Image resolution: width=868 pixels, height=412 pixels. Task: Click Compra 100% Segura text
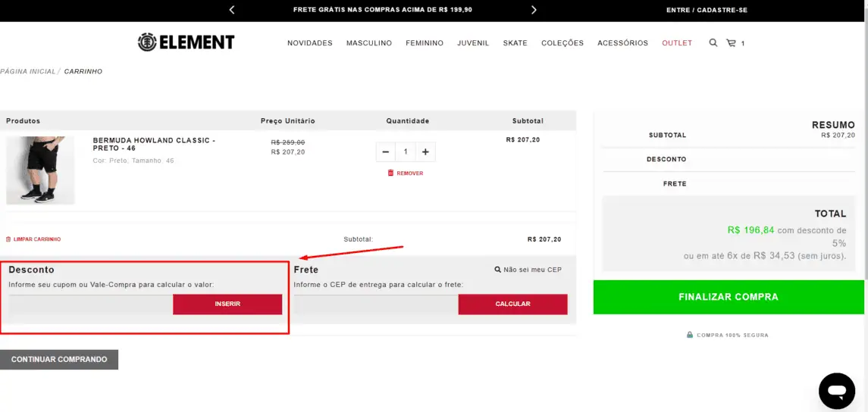pyautogui.click(x=732, y=336)
